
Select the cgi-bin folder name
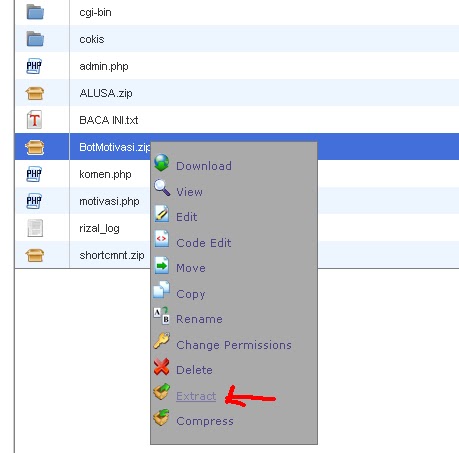(x=95, y=12)
